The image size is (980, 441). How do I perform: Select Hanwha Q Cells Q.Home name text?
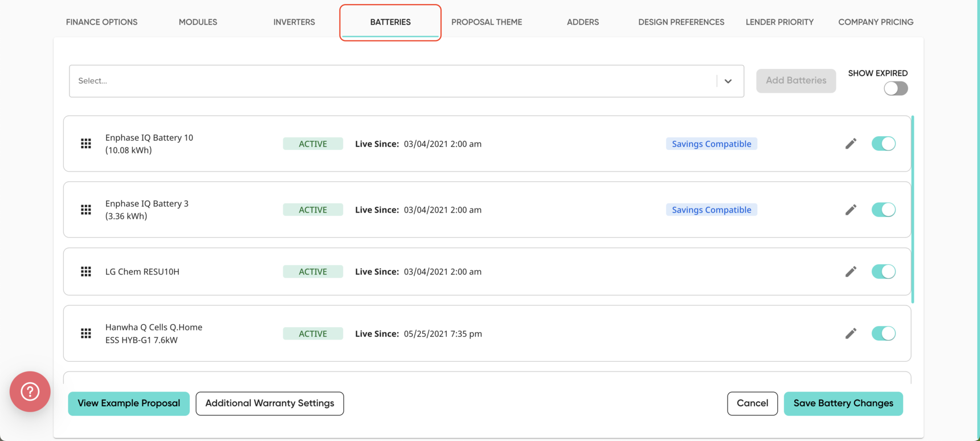[154, 333]
